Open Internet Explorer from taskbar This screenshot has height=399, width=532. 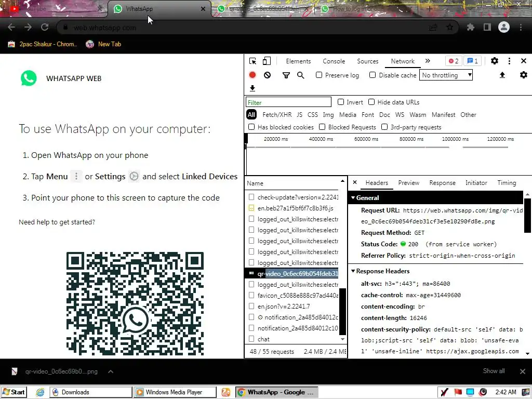40,392
